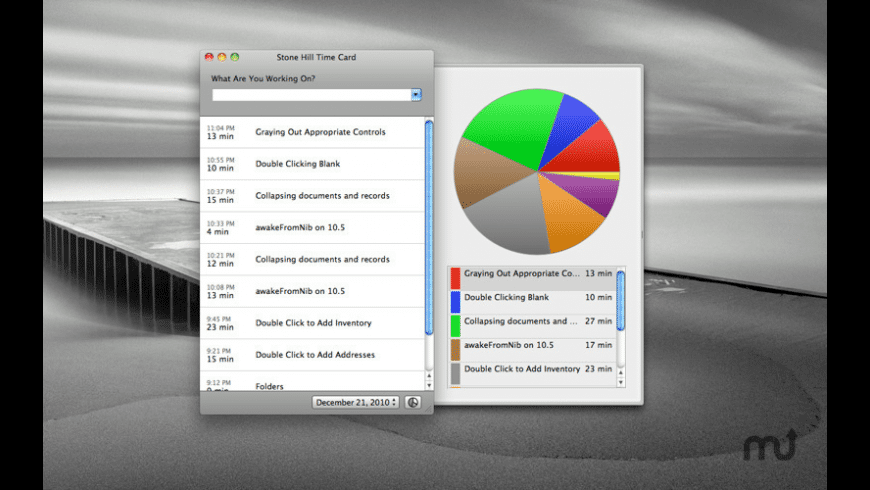The height and width of the screenshot is (490, 870).
Task: Click the blue swatch for Double Clicking Blank
Action: click(x=456, y=302)
